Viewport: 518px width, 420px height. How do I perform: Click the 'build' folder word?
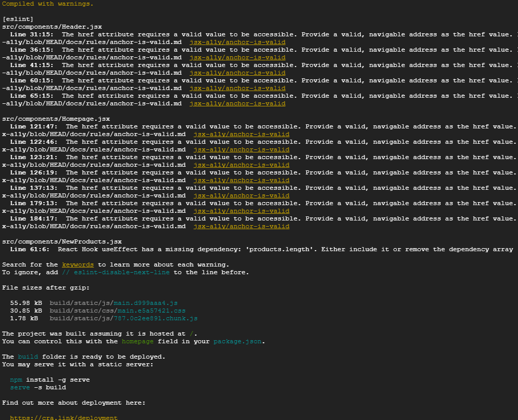[28, 357]
